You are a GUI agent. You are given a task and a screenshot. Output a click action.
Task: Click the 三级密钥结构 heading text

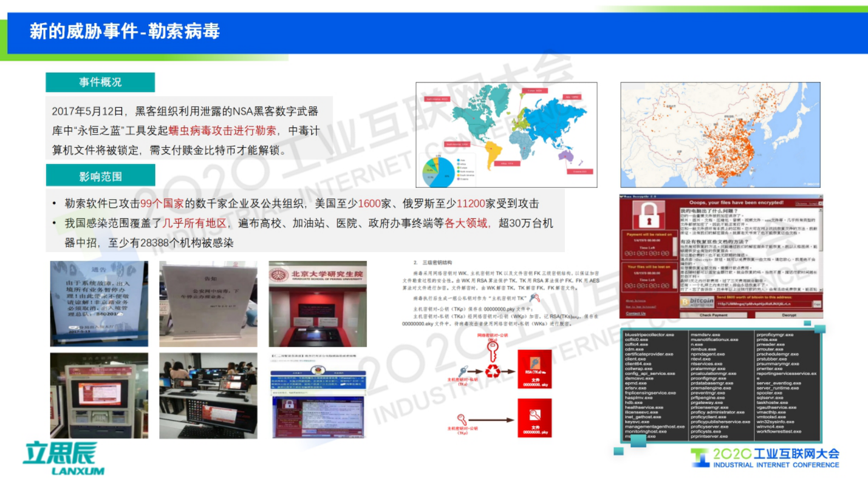point(437,263)
